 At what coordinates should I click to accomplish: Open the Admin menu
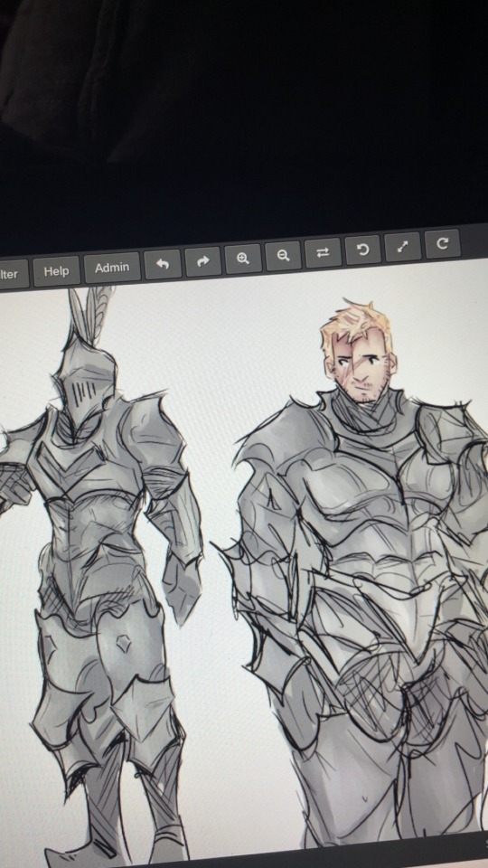(x=112, y=268)
